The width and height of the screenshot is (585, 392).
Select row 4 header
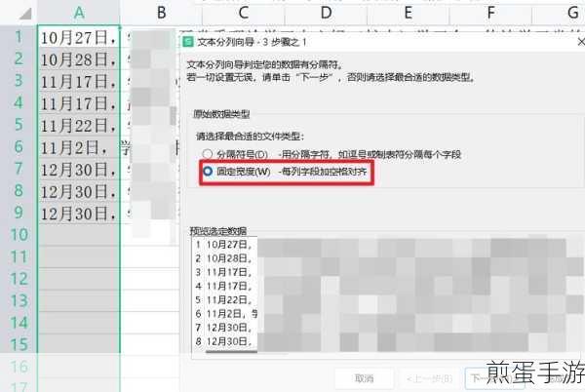tap(19, 103)
